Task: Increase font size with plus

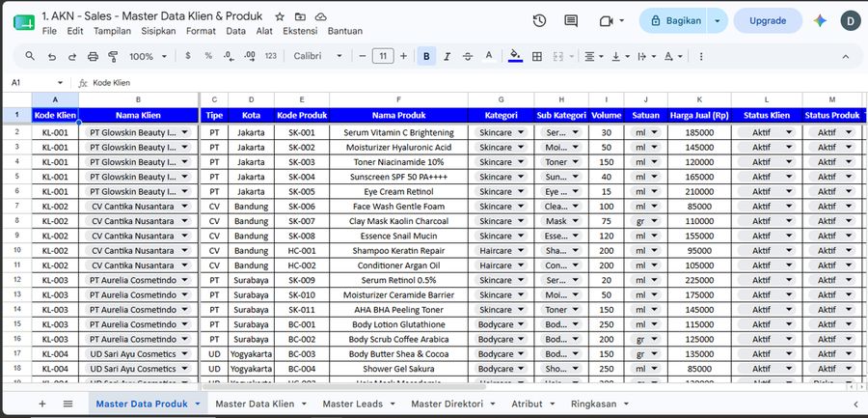Action: (403, 56)
